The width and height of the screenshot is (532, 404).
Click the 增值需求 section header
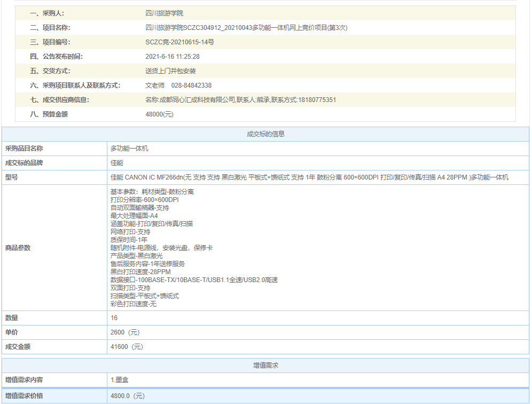click(265, 366)
